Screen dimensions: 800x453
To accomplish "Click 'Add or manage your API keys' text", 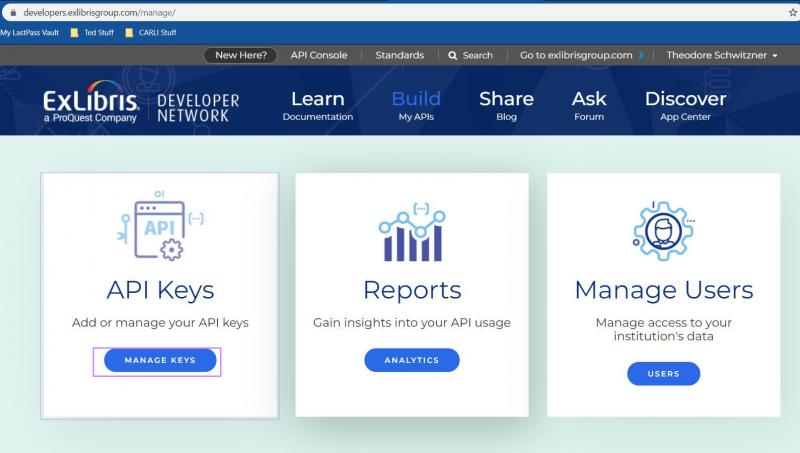I will tap(160, 322).
